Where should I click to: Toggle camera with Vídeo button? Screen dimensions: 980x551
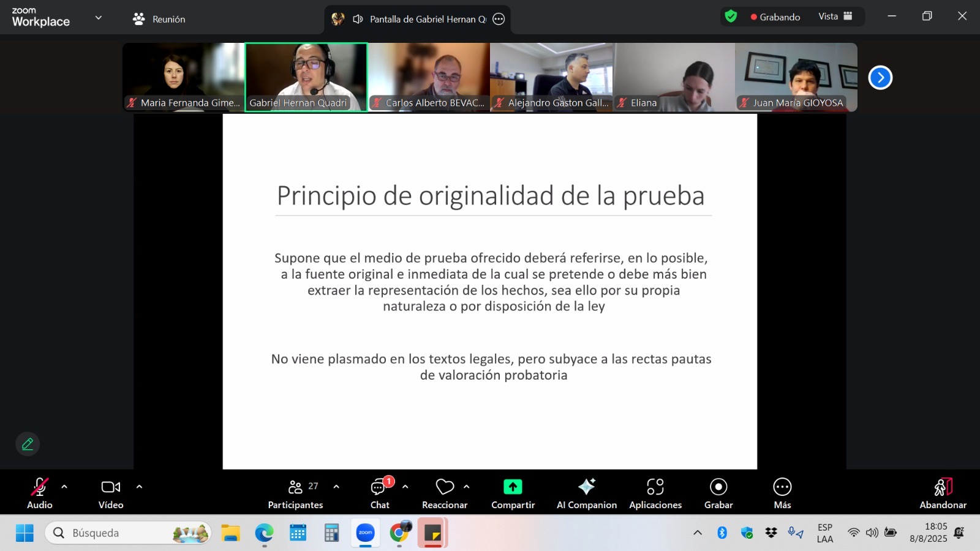point(111,493)
